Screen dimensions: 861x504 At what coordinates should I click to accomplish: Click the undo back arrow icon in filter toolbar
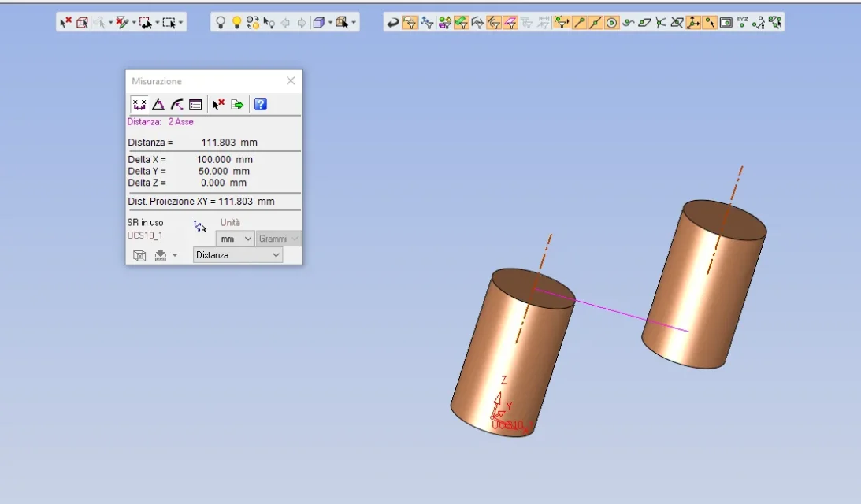392,23
